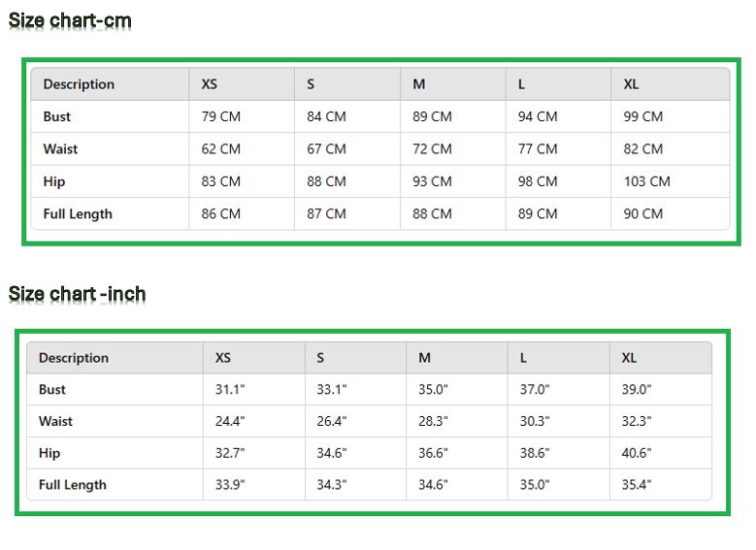Click the Description header in inch table
This screenshot has height=550, width=756.
click(74, 358)
